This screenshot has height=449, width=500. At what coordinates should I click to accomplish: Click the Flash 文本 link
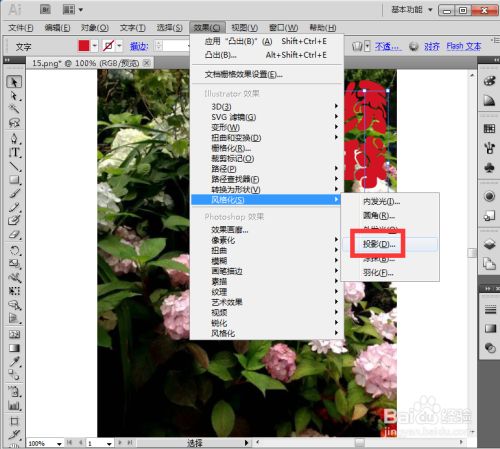click(x=464, y=46)
